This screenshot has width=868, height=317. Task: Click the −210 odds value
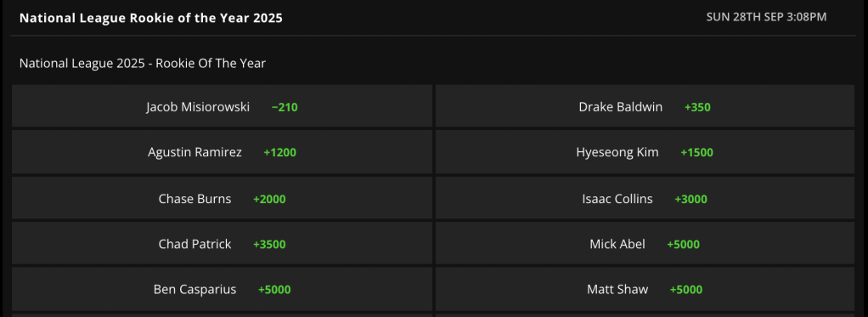pos(285,107)
